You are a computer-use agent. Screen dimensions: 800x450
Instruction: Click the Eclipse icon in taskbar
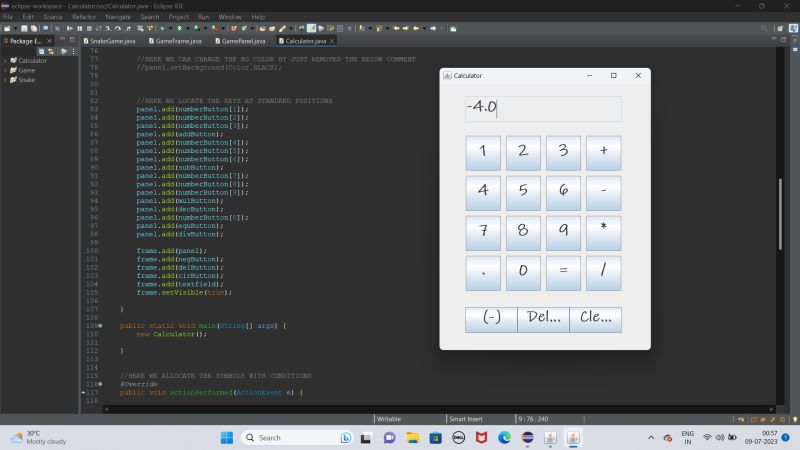pyautogui.click(x=528, y=438)
